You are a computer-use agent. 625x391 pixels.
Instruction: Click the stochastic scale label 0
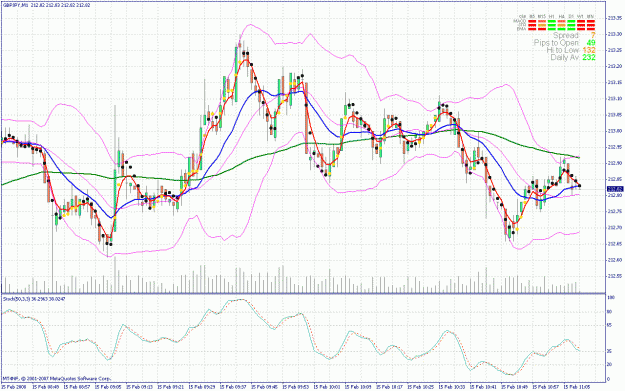pos(609,379)
